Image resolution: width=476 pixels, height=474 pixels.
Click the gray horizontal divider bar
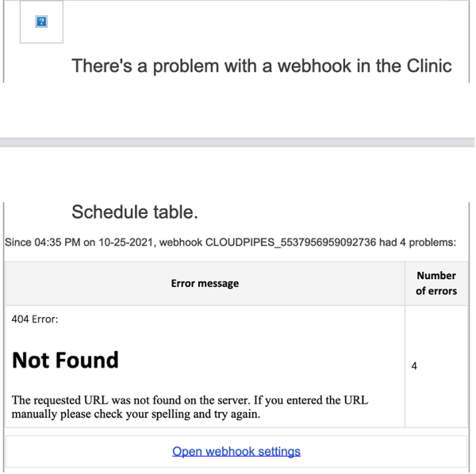[237, 142]
